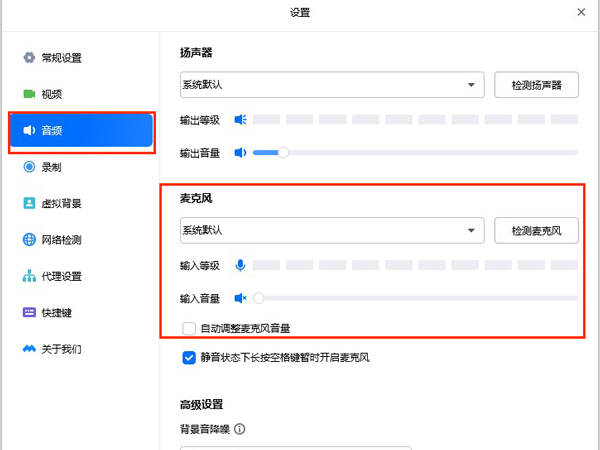Screen dimensions: 600x450
Task: Enable the 自动调整麦克风音量 checkbox
Action: pyautogui.click(x=189, y=328)
